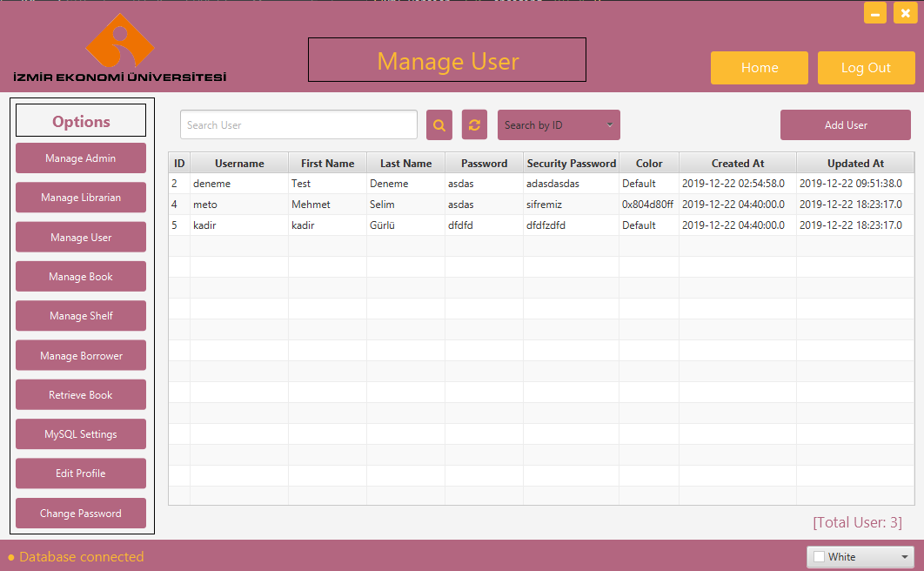Screen dimensions: 924x571
Task: Sort by Created At column header
Action: pyautogui.click(x=738, y=164)
